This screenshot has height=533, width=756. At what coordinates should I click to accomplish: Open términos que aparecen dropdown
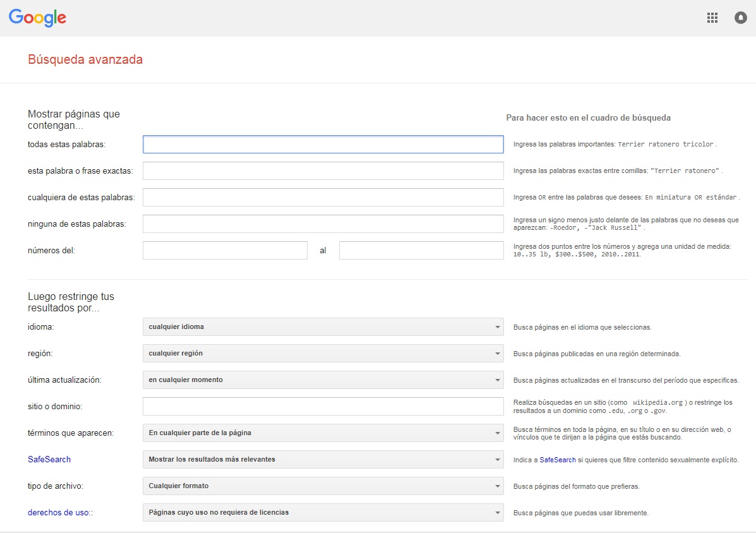click(323, 433)
